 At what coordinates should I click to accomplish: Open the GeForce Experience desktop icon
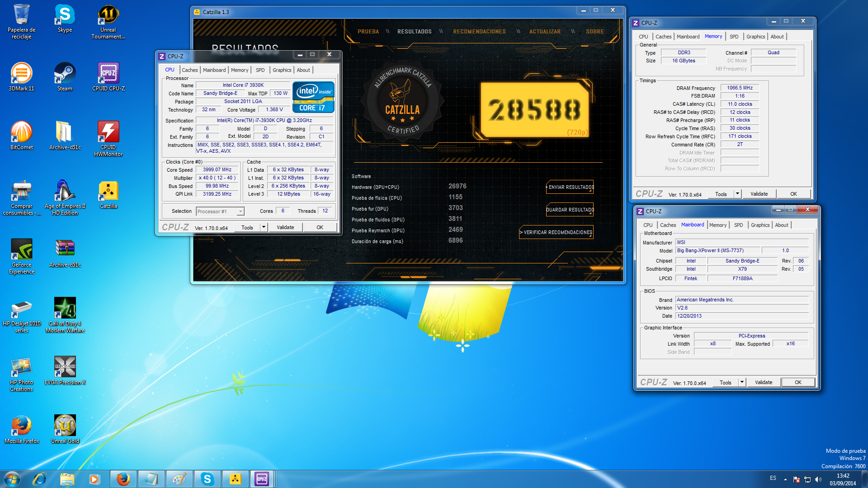(21, 257)
